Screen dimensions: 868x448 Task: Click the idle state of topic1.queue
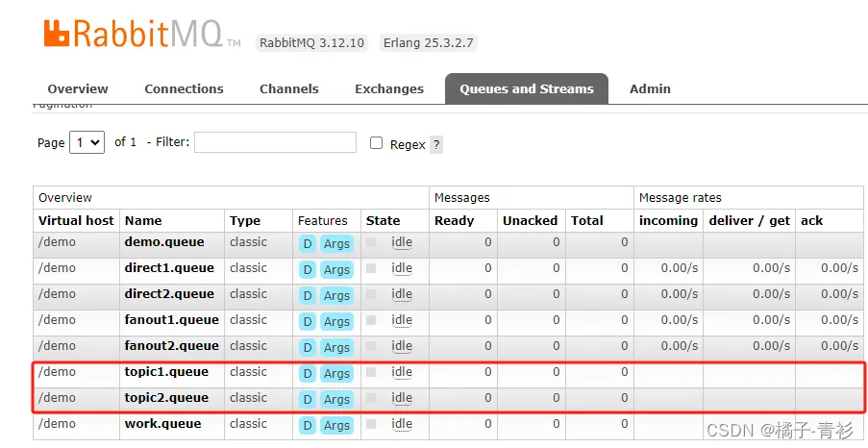click(402, 373)
